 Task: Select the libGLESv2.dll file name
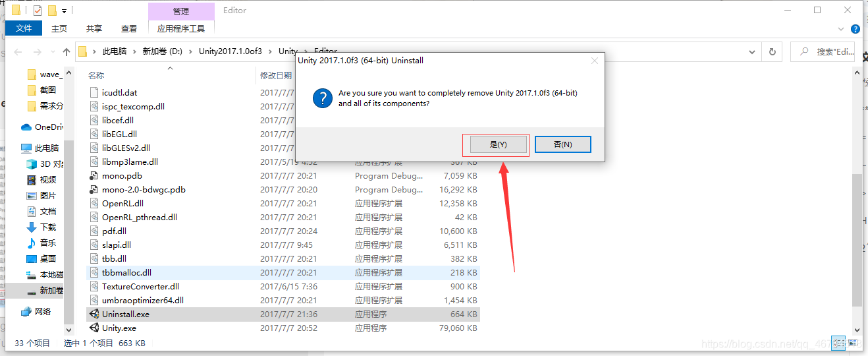(x=126, y=148)
